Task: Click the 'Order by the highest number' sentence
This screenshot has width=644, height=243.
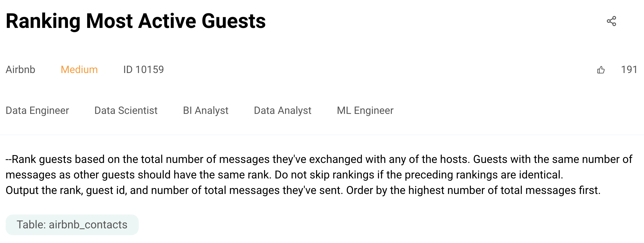Action: coord(473,191)
